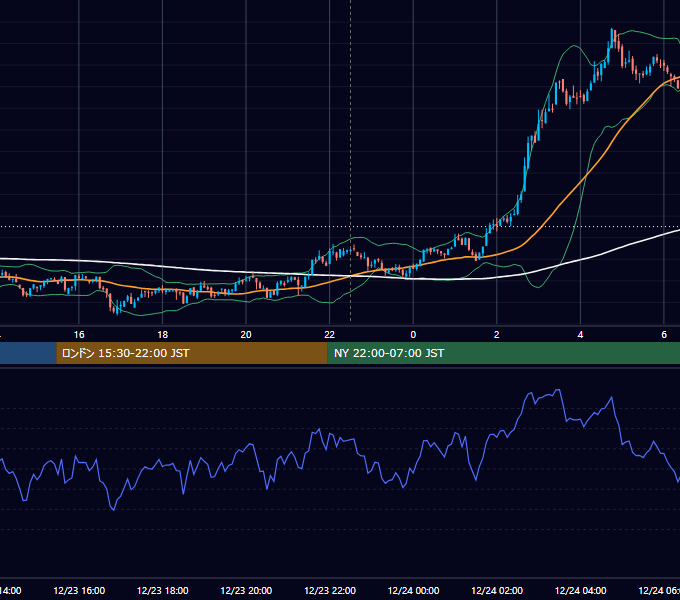Image resolution: width=680 pixels, height=600 pixels.
Task: Click the upper axis hour label 6
Action: 664,335
